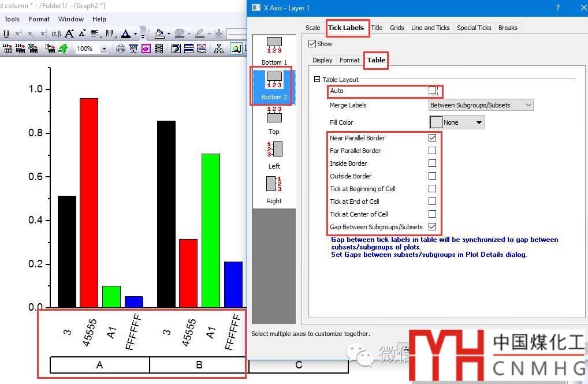Toggle the Show tick labels checkbox
The height and width of the screenshot is (384, 588).
point(312,44)
